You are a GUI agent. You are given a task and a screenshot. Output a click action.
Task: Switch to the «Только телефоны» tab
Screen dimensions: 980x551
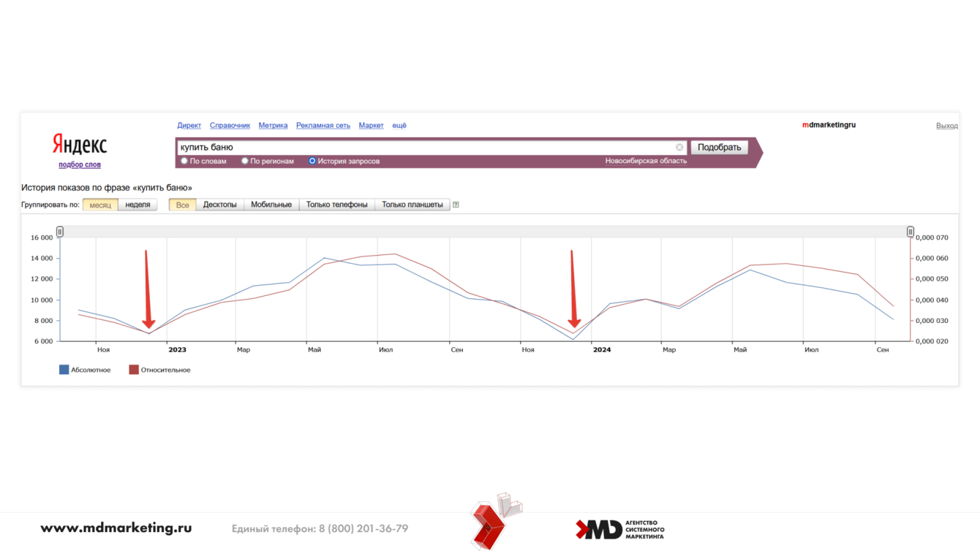[336, 205]
